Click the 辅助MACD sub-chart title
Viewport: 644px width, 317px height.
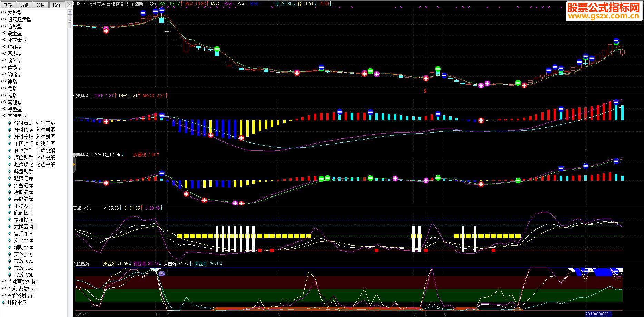[82, 155]
